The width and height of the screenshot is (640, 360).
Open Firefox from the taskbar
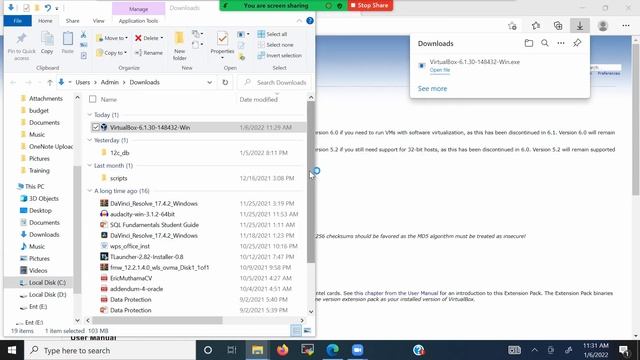coord(282,350)
